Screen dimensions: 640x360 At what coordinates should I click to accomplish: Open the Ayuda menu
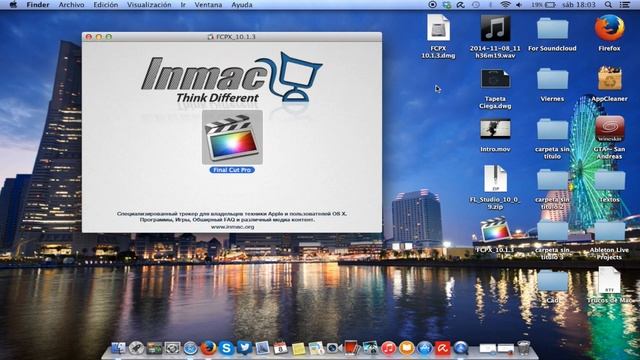click(242, 5)
